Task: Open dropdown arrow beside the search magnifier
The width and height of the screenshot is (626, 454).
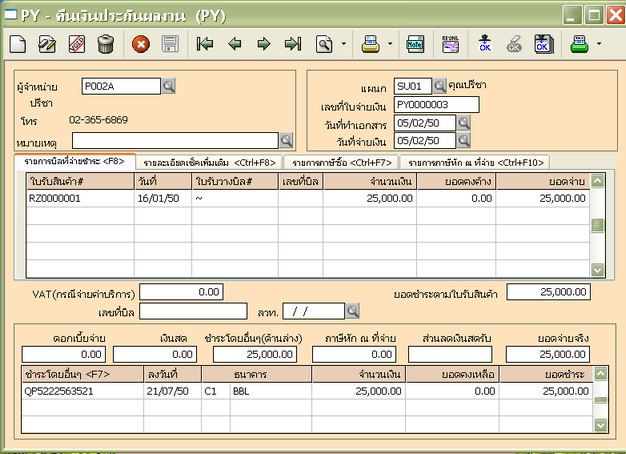Action: click(345, 44)
